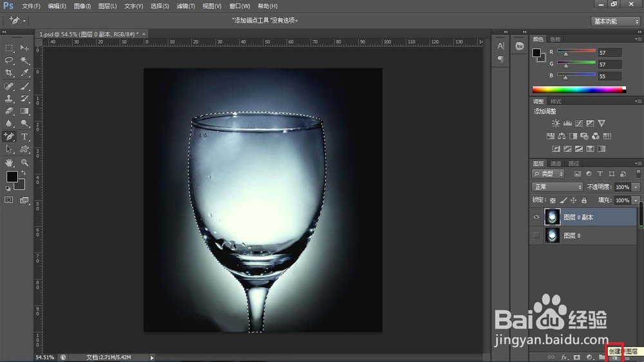The width and height of the screenshot is (644, 362).
Task: Choose the Crop tool
Action: (x=10, y=73)
